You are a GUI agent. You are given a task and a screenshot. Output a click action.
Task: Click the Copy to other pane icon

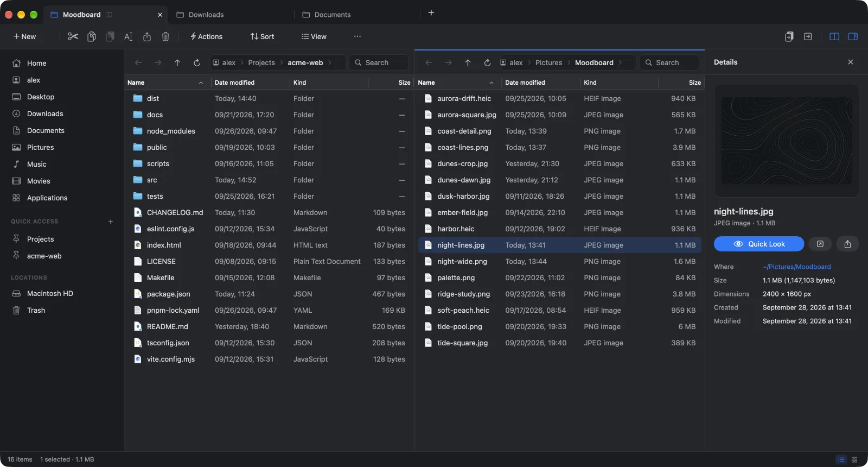click(x=789, y=36)
